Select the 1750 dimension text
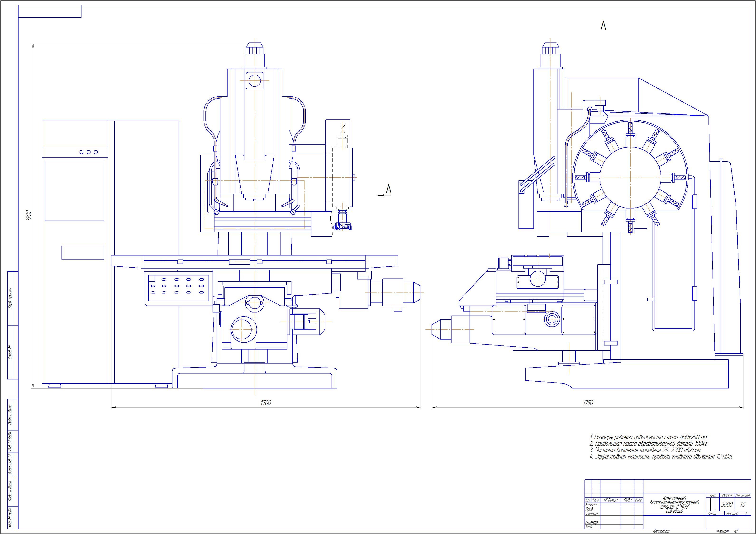This screenshot has height=534, width=756. [x=588, y=403]
